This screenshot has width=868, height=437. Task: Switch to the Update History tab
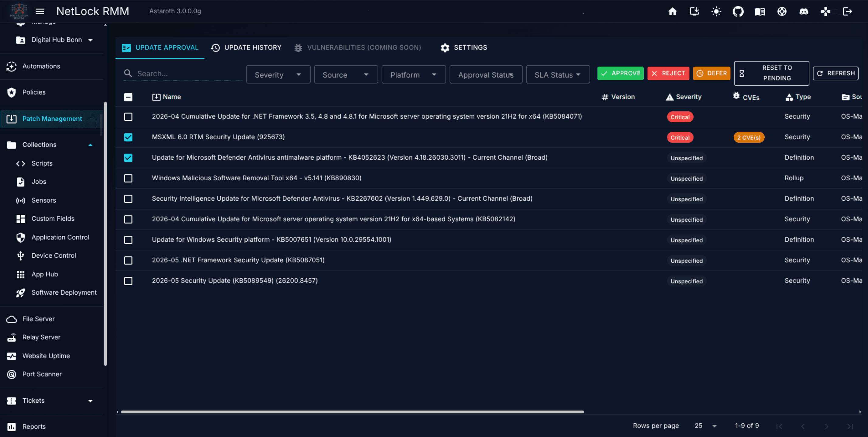(246, 47)
